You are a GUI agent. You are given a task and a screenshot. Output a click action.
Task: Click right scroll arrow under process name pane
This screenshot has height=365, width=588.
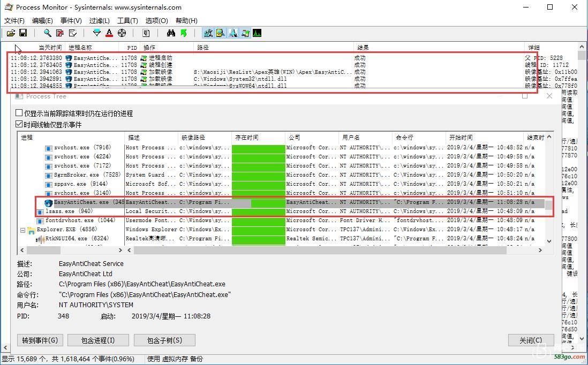(x=120, y=250)
